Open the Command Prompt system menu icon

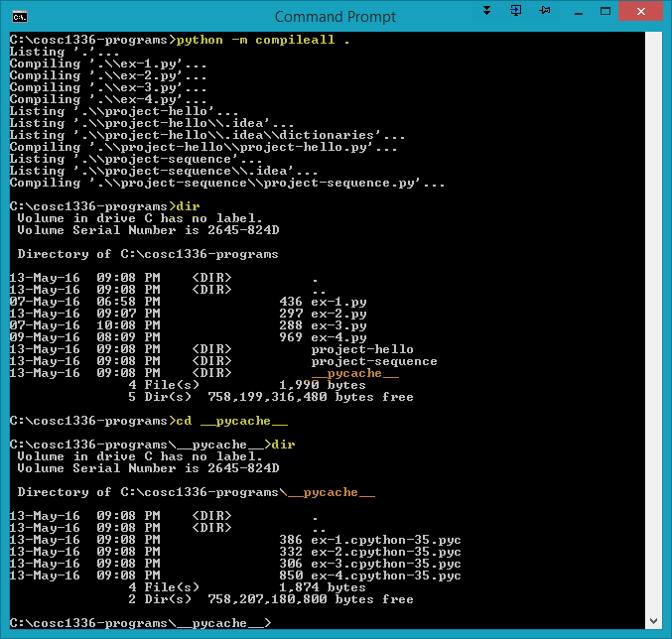click(x=19, y=16)
